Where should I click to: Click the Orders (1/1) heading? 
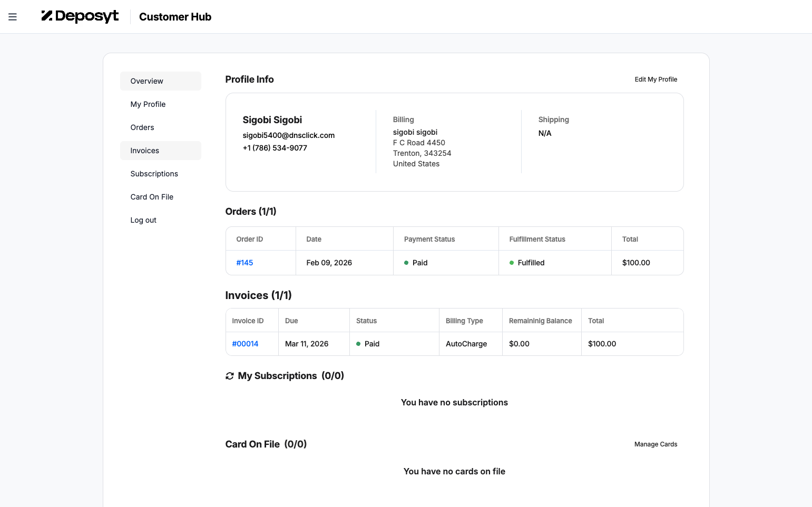coord(251,212)
